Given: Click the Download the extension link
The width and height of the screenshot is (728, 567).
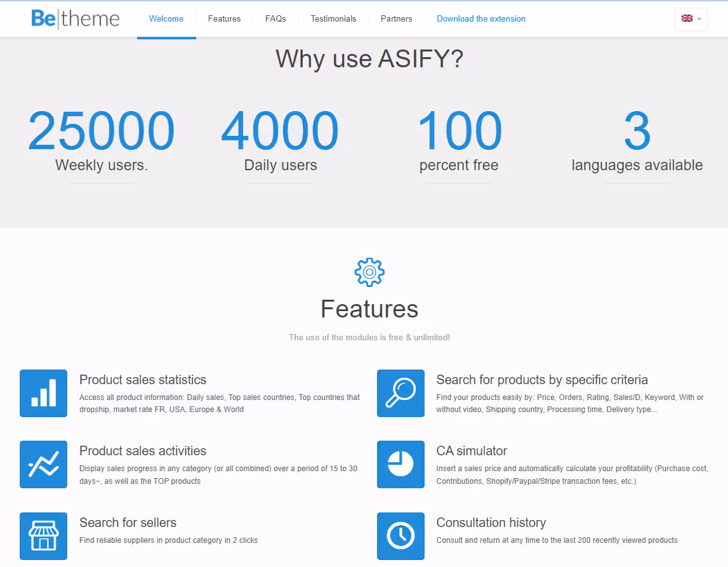Looking at the screenshot, I should [480, 19].
